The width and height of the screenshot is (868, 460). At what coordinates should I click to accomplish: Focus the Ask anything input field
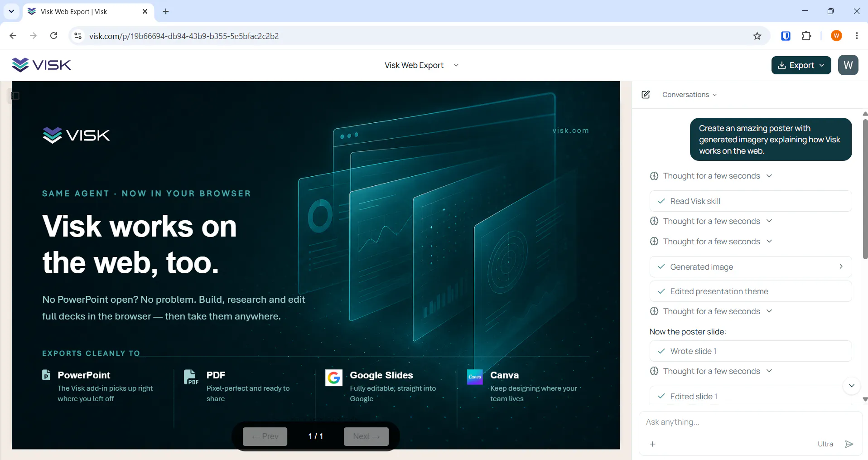coord(750,422)
